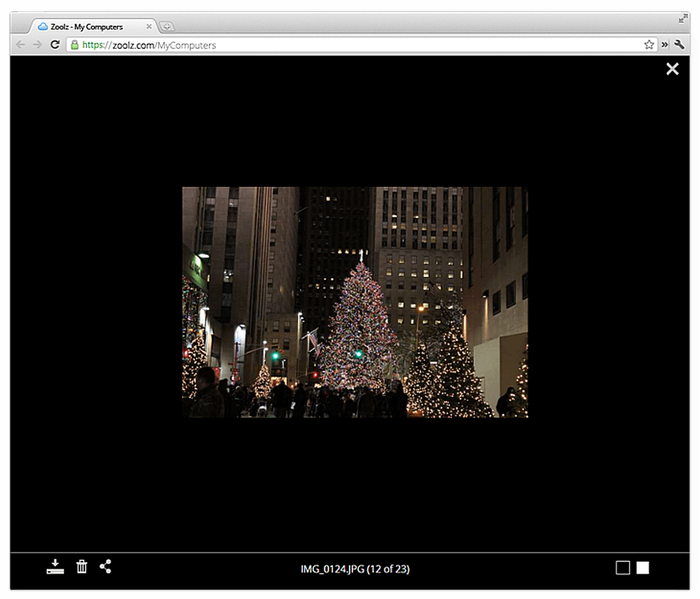Open browser wrench settings menu
The image size is (700, 599).
tap(679, 44)
